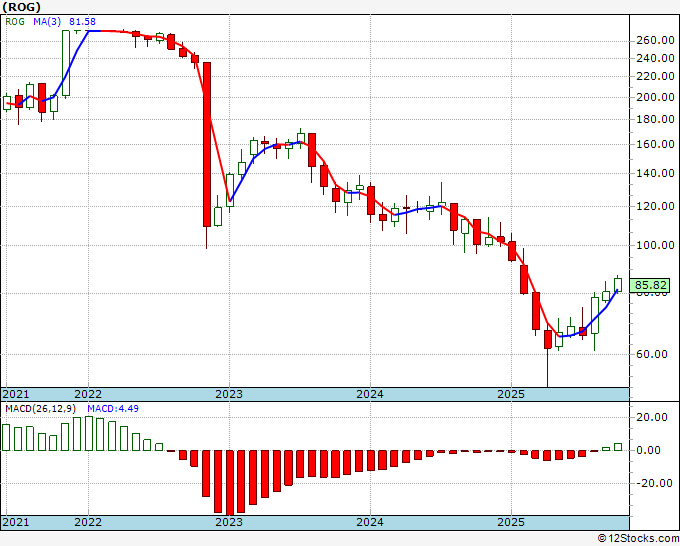
Task: Click the 180.00 price axis label
Action: tap(655, 119)
